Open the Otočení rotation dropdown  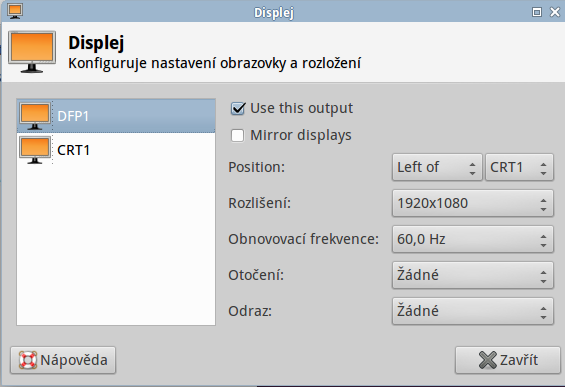click(x=472, y=275)
